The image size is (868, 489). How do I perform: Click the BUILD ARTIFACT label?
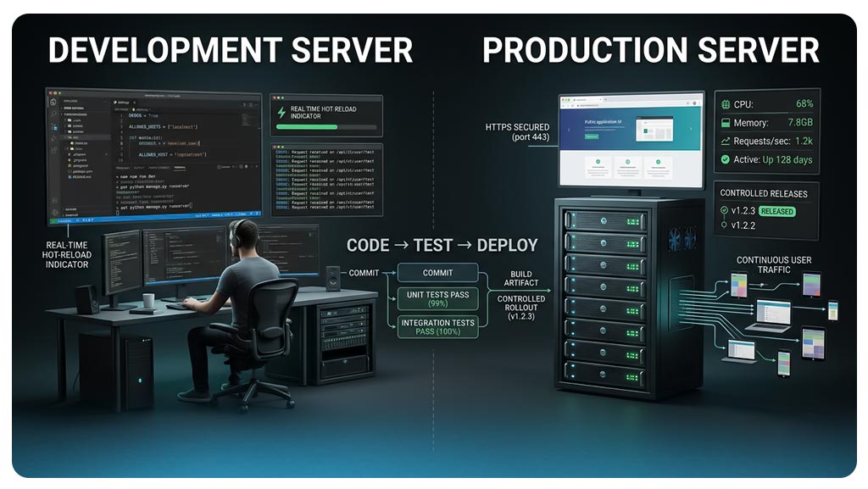click(x=521, y=278)
